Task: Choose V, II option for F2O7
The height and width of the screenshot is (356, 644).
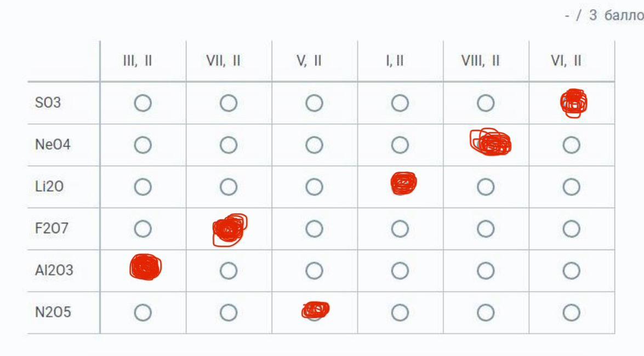Action: click(314, 229)
